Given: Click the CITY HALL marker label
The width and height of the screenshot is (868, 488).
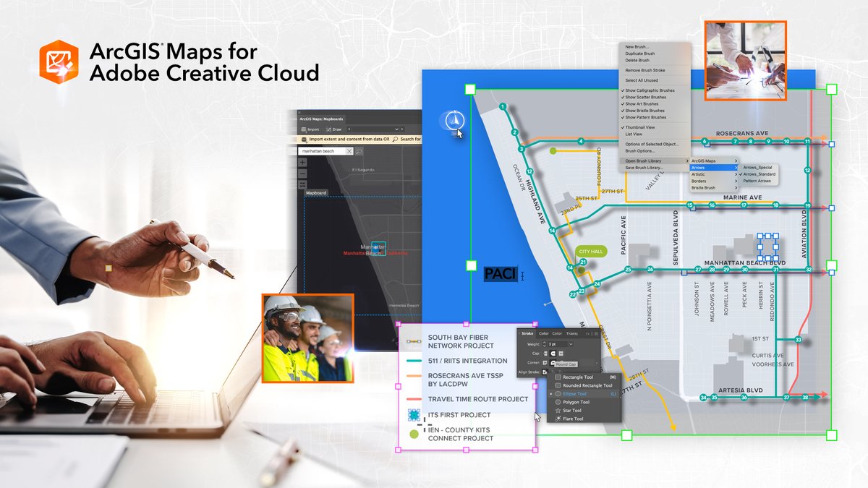Looking at the screenshot, I should [591, 252].
